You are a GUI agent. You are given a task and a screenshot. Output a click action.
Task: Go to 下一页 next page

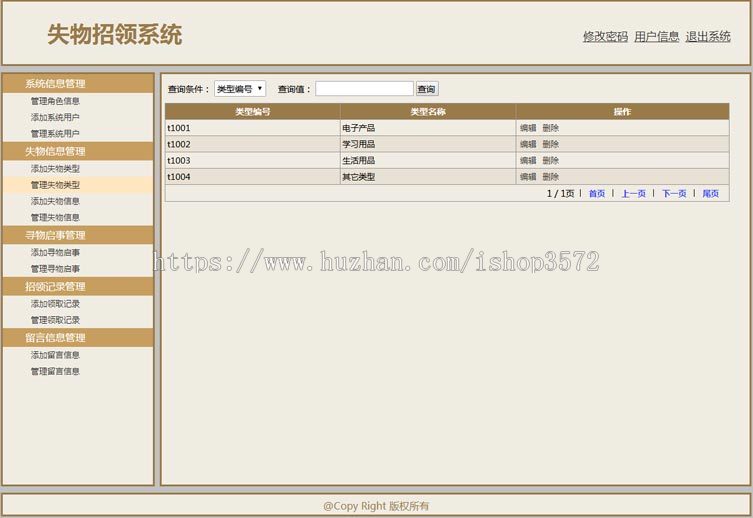(x=674, y=193)
